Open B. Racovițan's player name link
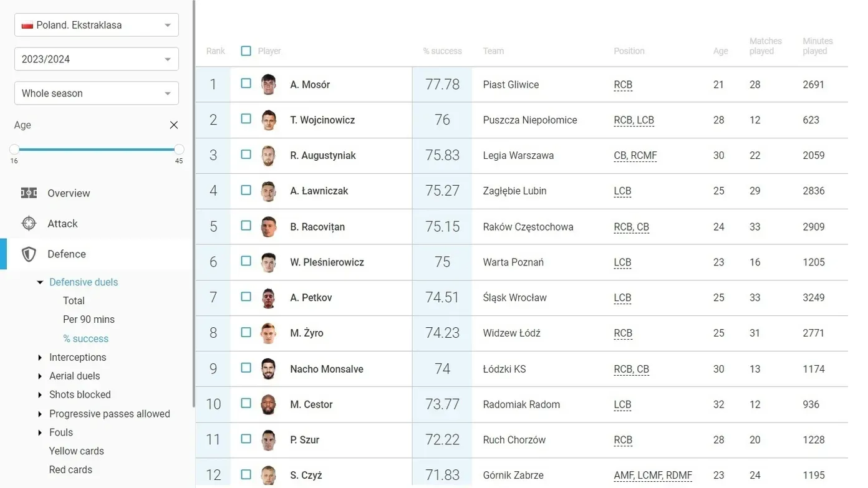 317,227
